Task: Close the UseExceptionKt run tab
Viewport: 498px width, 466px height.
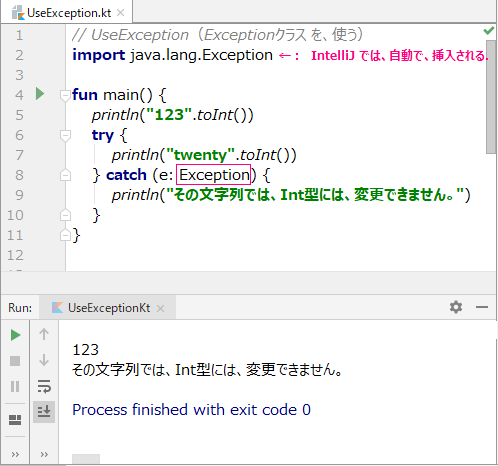Action: tap(161, 308)
